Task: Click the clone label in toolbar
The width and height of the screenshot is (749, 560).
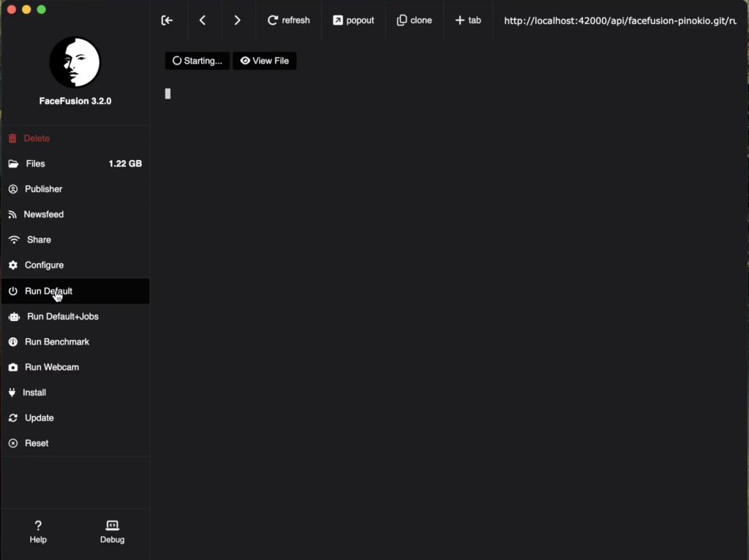Action: coord(421,20)
